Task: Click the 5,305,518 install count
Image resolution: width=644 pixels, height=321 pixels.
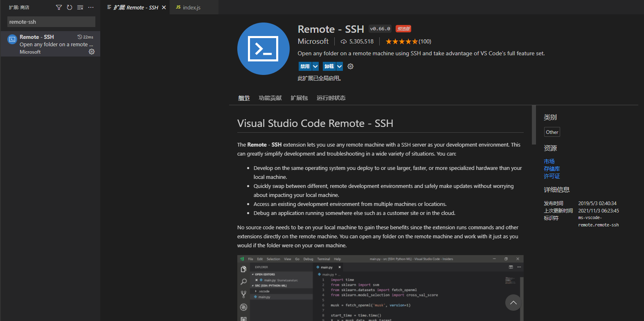Action: [x=361, y=41]
